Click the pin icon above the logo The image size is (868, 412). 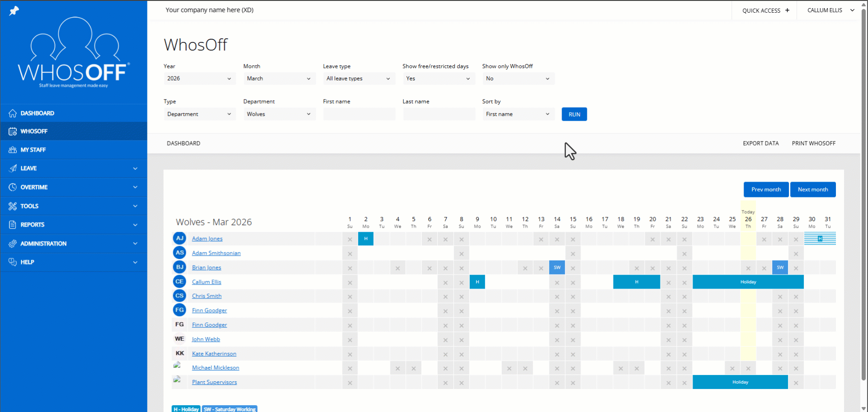14,10
